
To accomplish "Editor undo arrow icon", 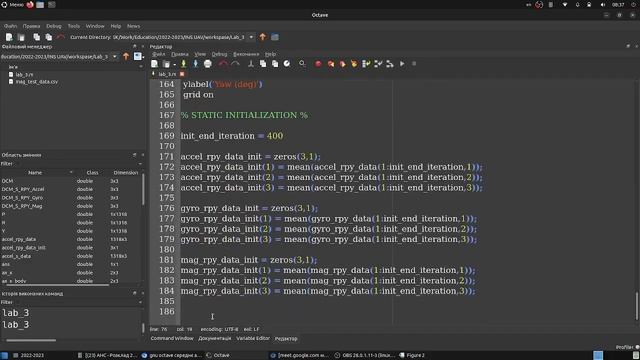I will [x=223, y=64].
